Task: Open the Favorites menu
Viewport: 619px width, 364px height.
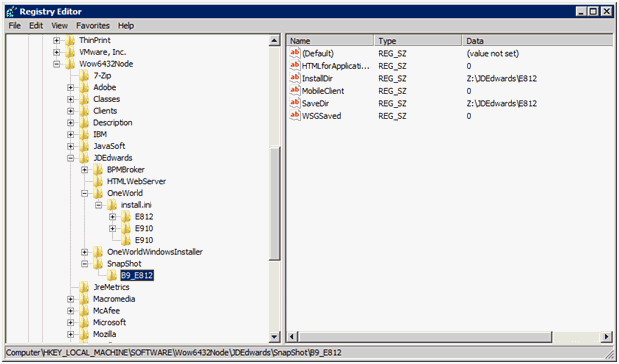Action: (x=93, y=26)
